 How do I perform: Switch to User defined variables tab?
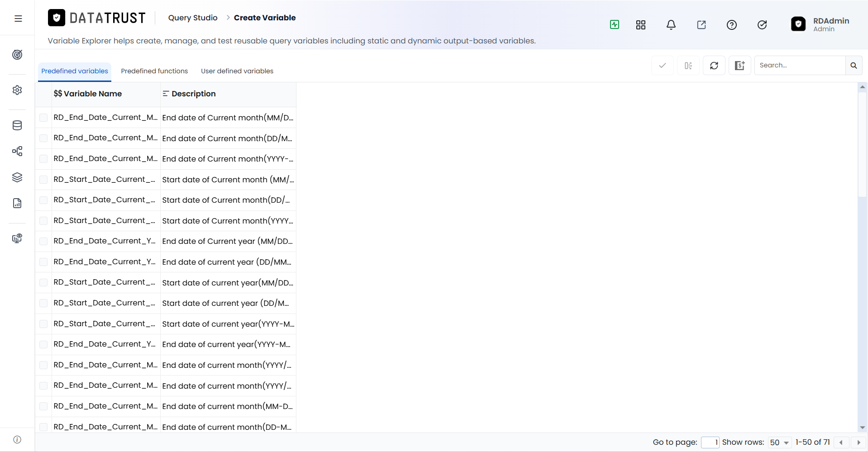point(237,71)
